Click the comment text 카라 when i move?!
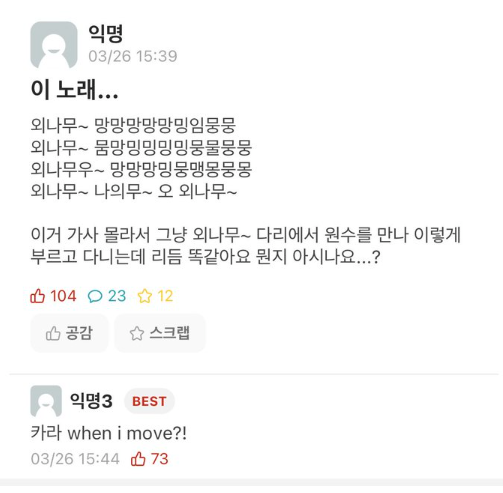This screenshot has height=493, width=503. [x=109, y=433]
